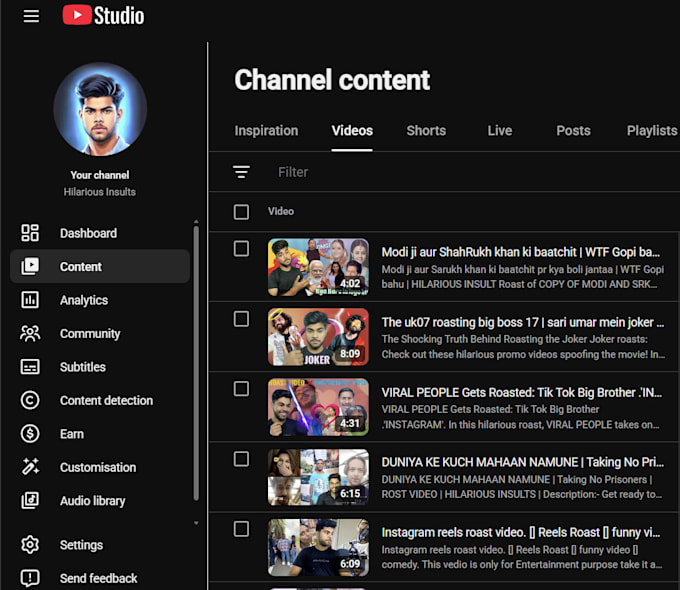
Task: Click the Modi ji aur Sarukh description text
Action: pyautogui.click(x=523, y=277)
